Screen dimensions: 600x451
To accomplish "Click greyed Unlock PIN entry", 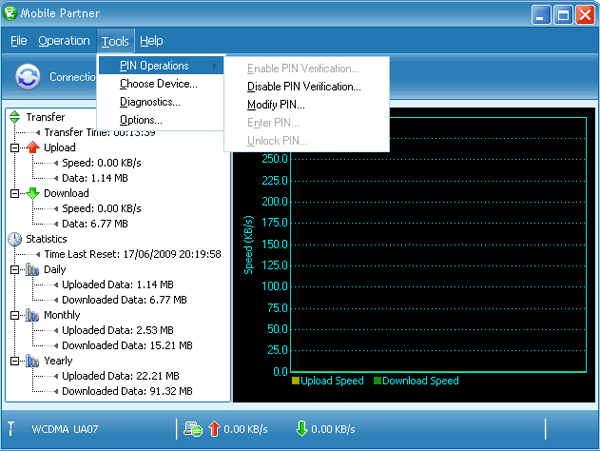I will point(307,141).
